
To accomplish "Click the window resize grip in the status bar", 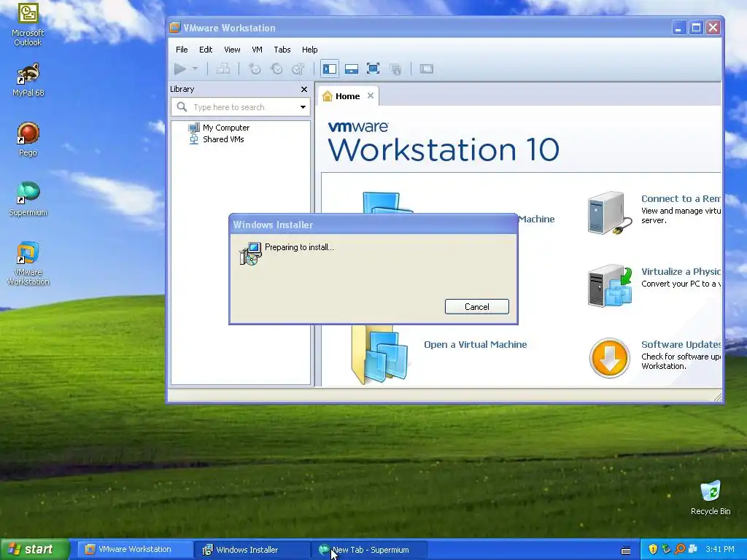I will tap(718, 397).
